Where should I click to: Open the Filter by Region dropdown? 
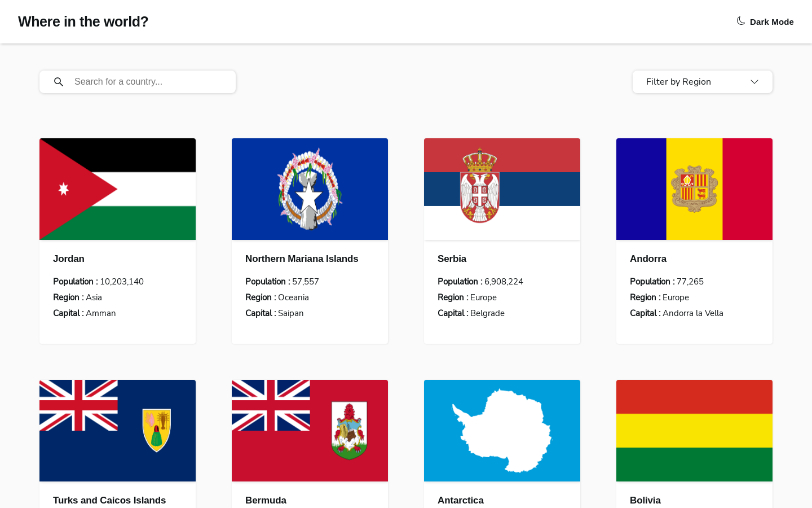[702, 82]
